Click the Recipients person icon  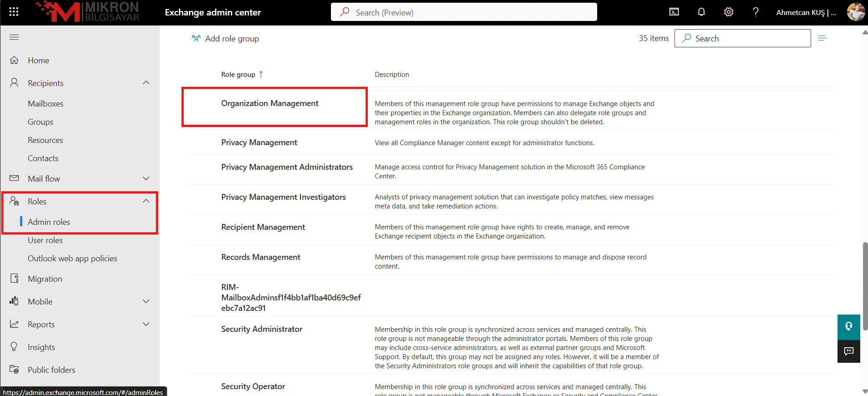[14, 82]
